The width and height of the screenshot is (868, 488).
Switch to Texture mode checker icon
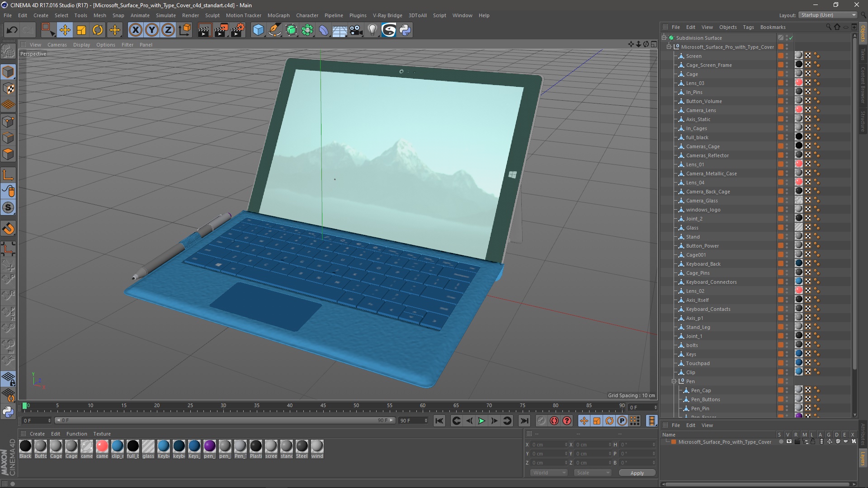coord(8,89)
